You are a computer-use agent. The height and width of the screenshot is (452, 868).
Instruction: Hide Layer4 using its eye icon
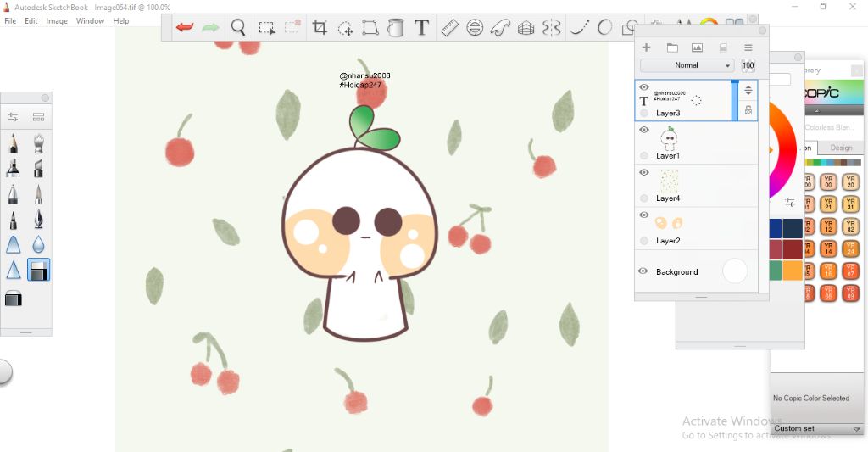coord(644,172)
